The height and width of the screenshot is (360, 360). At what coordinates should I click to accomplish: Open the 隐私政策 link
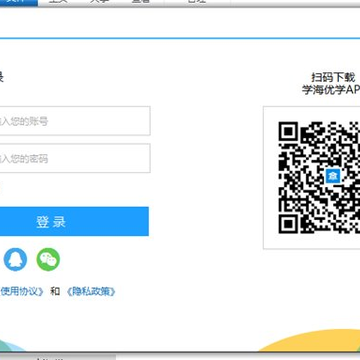tap(91, 292)
